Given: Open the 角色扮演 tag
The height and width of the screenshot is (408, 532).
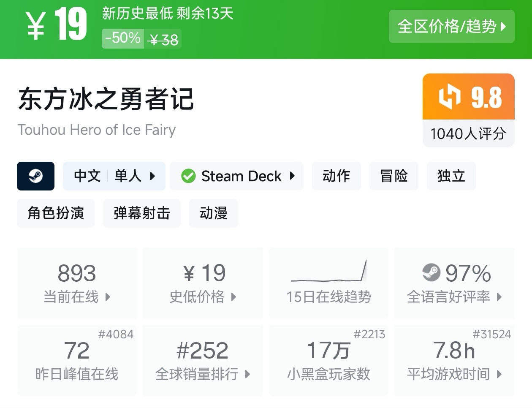Looking at the screenshot, I should pos(56,213).
